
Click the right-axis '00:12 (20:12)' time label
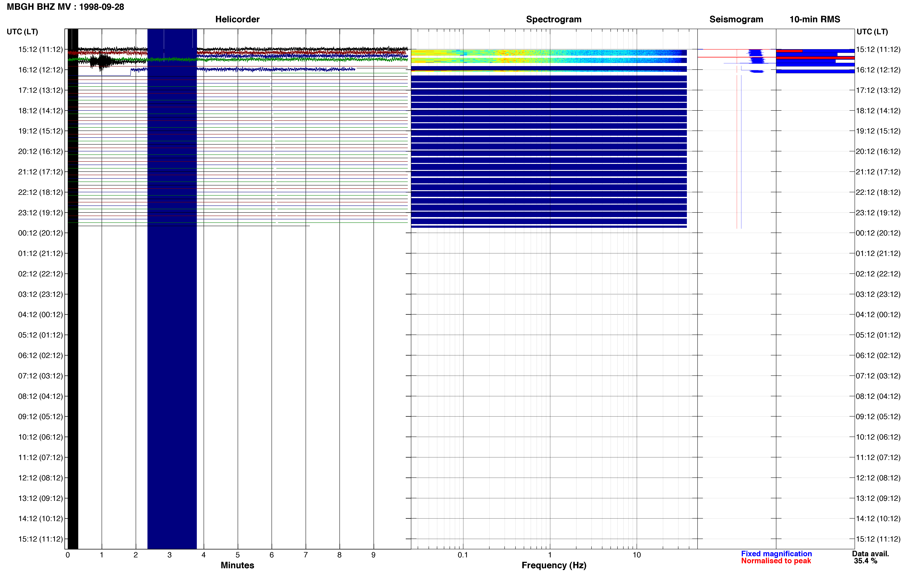[878, 233]
